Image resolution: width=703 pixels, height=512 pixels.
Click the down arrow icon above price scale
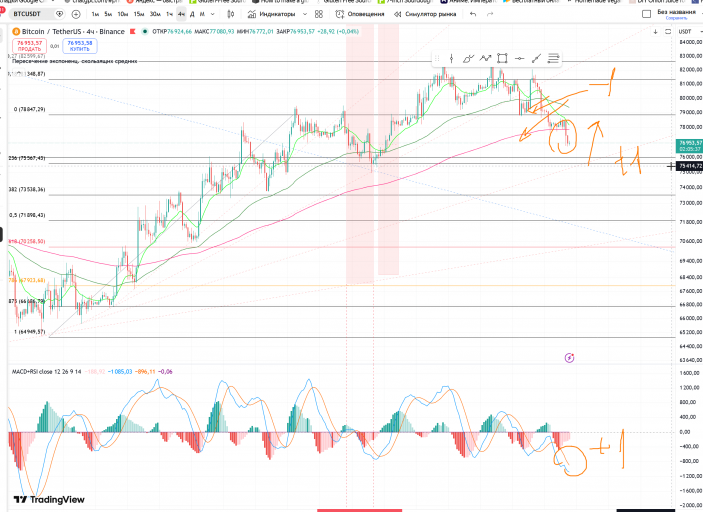tap(655, 31)
